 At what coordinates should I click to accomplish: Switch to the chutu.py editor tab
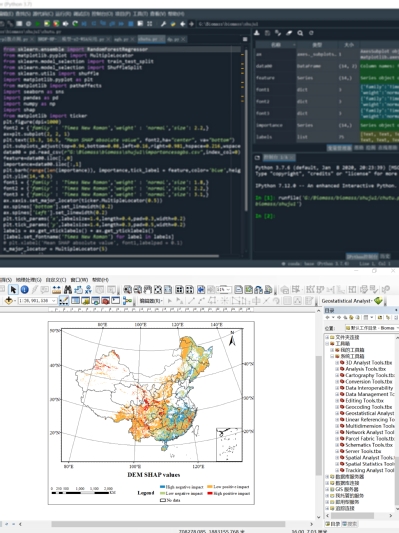[x=148, y=39]
